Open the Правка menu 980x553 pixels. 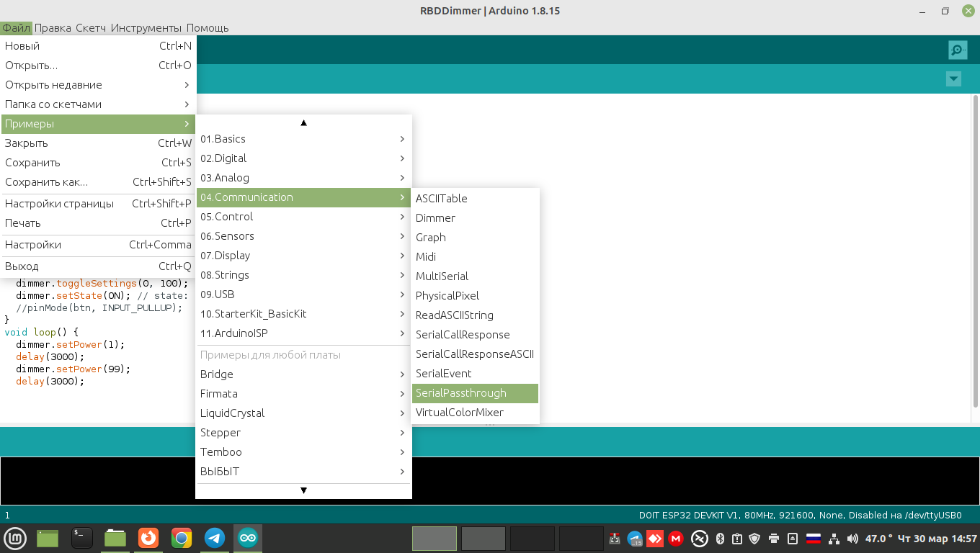pos(53,28)
